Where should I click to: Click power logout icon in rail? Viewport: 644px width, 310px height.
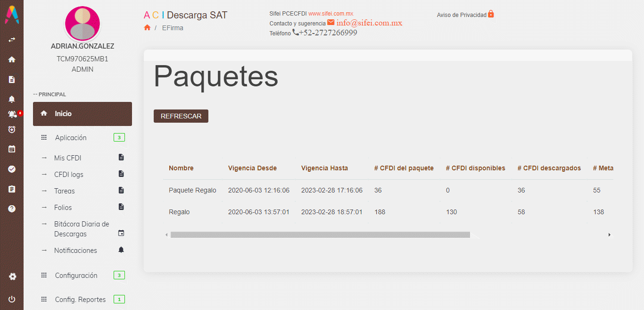pyautogui.click(x=12, y=299)
